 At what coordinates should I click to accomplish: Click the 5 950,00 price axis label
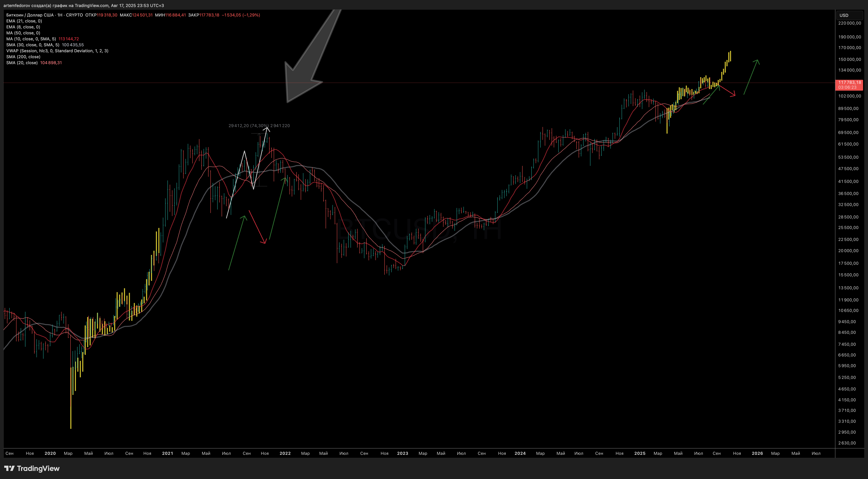(x=847, y=366)
